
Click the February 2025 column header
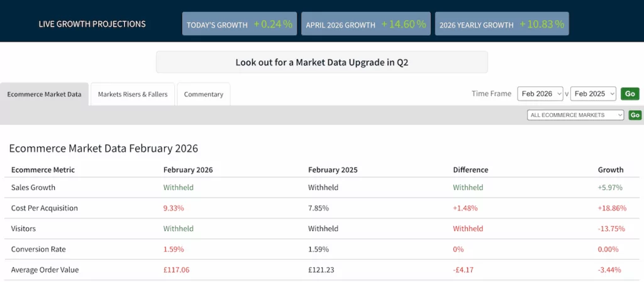click(x=333, y=170)
